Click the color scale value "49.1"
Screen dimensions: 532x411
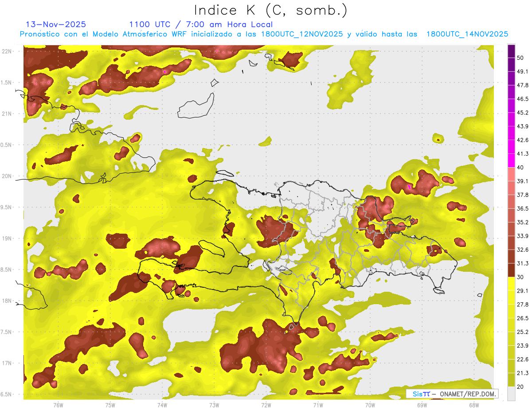point(522,71)
